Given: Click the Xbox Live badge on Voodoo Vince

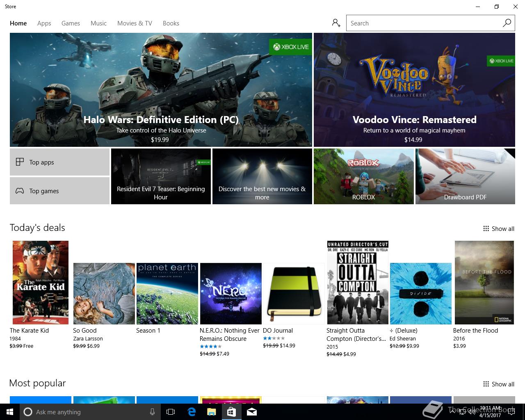Looking at the screenshot, I should [501, 61].
